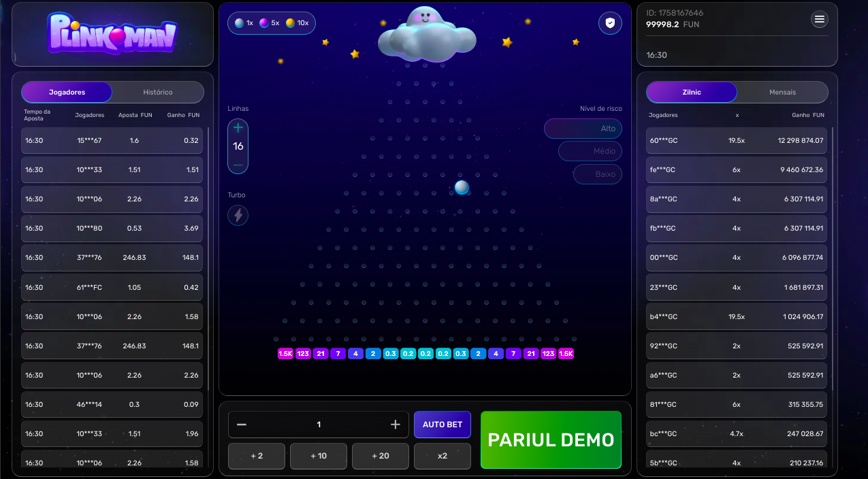
Task: Click the 9 460 672.36 winnings value
Action: click(802, 170)
